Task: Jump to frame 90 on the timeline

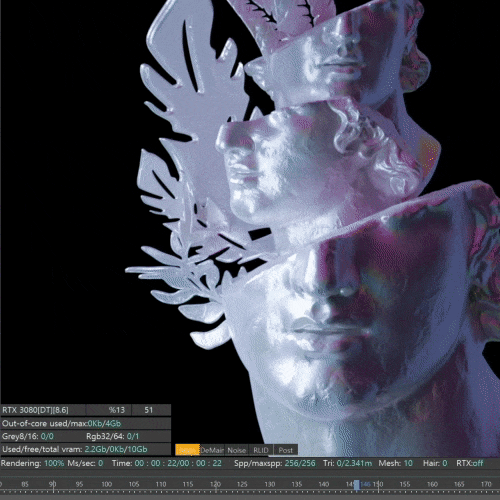Action: pos(52,484)
